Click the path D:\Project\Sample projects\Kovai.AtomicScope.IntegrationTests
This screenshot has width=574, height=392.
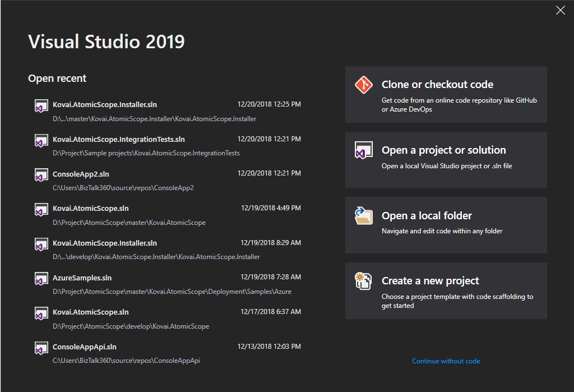click(146, 153)
